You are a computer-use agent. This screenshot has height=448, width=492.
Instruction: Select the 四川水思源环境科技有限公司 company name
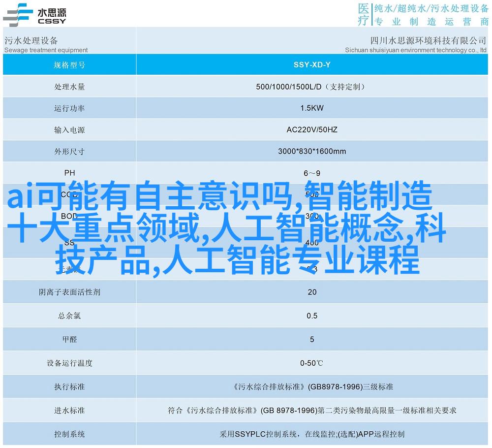pos(428,40)
